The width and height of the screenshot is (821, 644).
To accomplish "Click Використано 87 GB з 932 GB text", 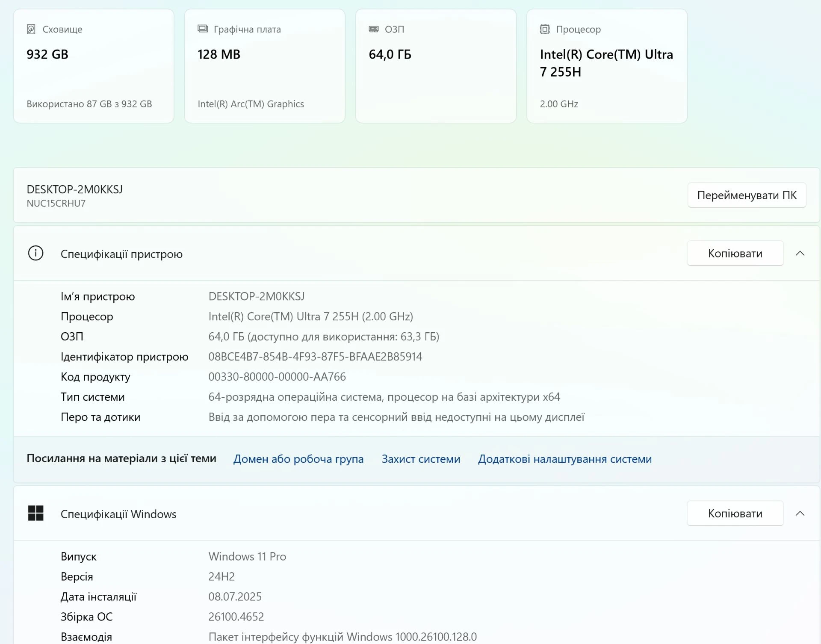I will click(89, 104).
